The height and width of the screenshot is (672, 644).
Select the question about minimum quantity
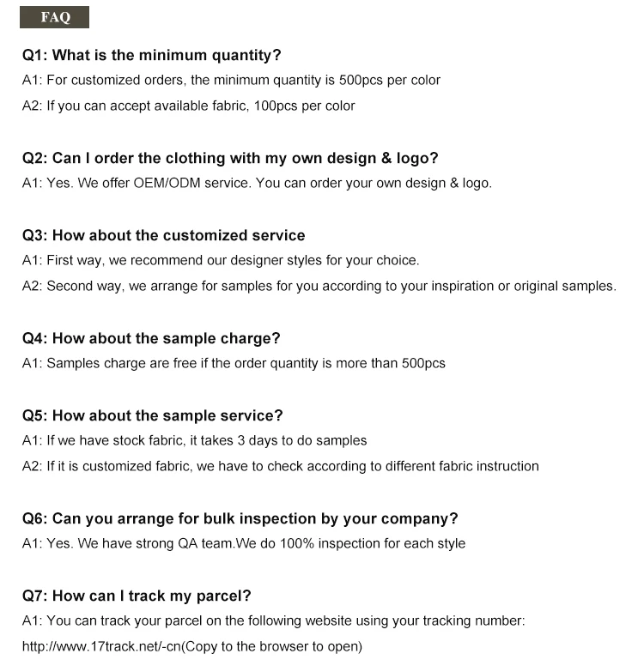151,55
